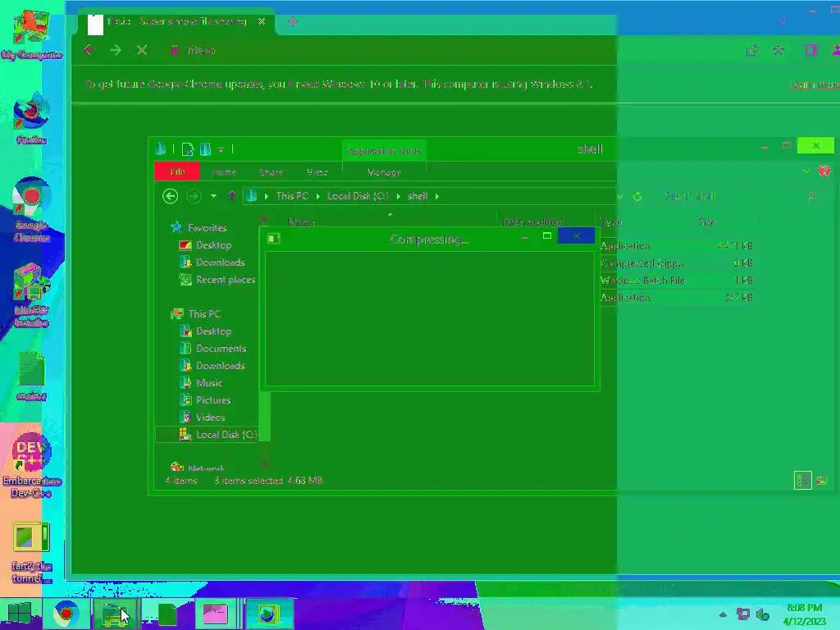Open Embarcadero Dev-C++ desktop shortcut
Screen dimensions: 840x630
tap(32, 465)
